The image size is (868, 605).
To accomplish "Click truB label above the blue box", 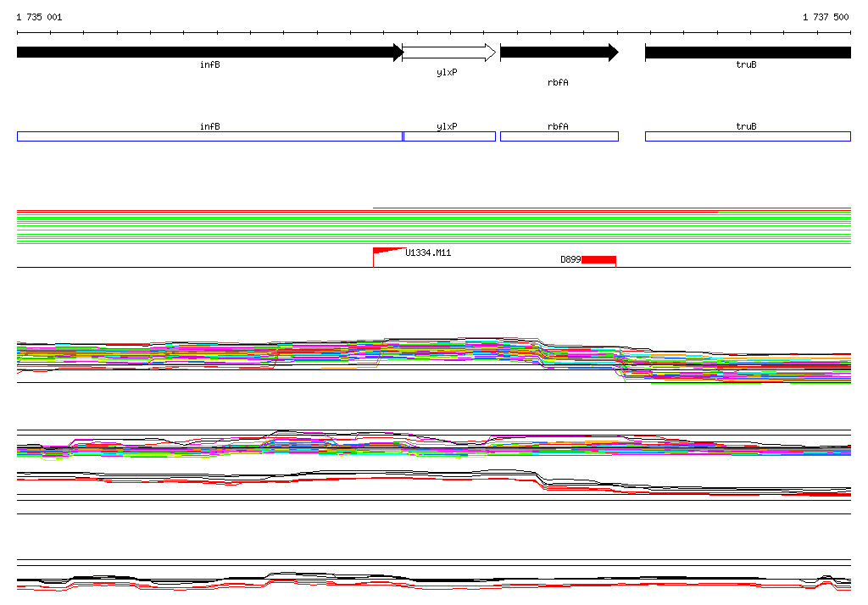I will point(746,126).
